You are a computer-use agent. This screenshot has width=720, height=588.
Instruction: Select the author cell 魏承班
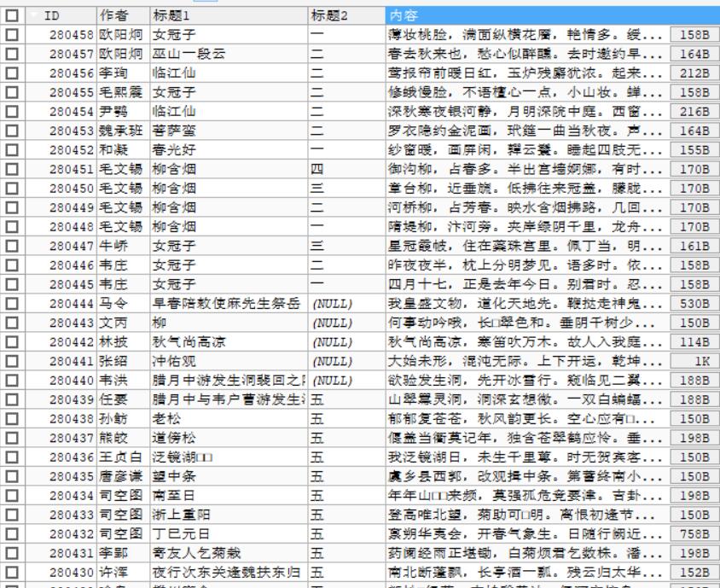tap(123, 131)
